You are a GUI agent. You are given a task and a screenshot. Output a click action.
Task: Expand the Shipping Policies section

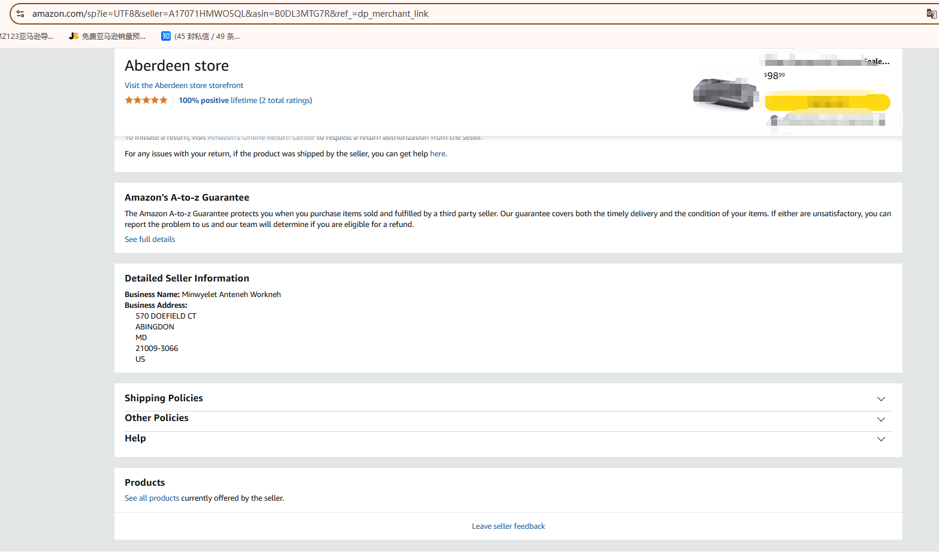tap(881, 399)
